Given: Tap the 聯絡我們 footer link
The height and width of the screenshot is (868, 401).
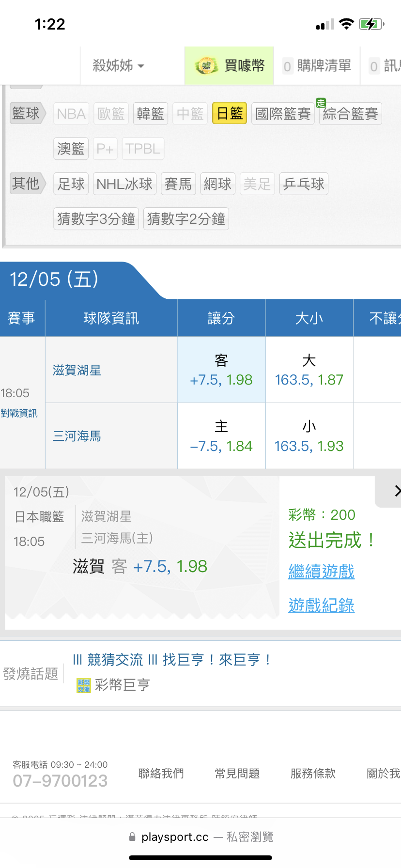Looking at the screenshot, I should (x=161, y=774).
